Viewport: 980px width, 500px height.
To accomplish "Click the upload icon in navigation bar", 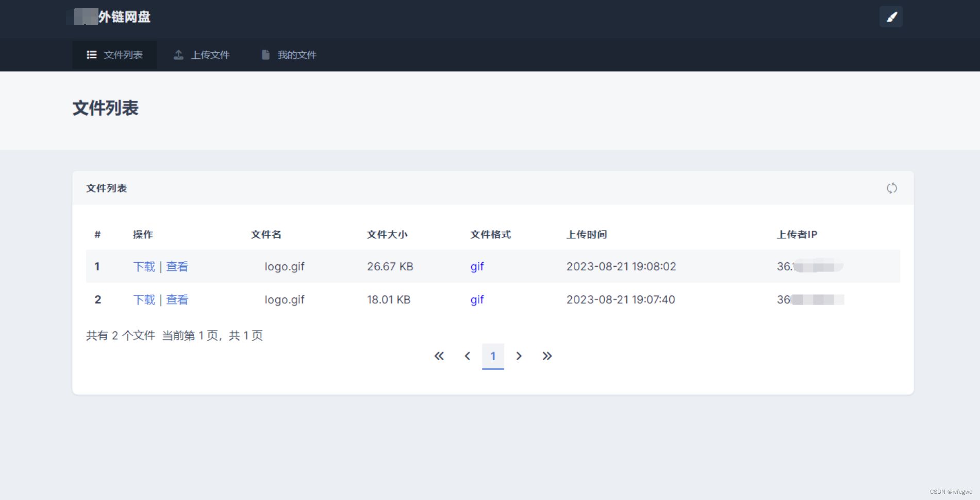I will 178,55.
